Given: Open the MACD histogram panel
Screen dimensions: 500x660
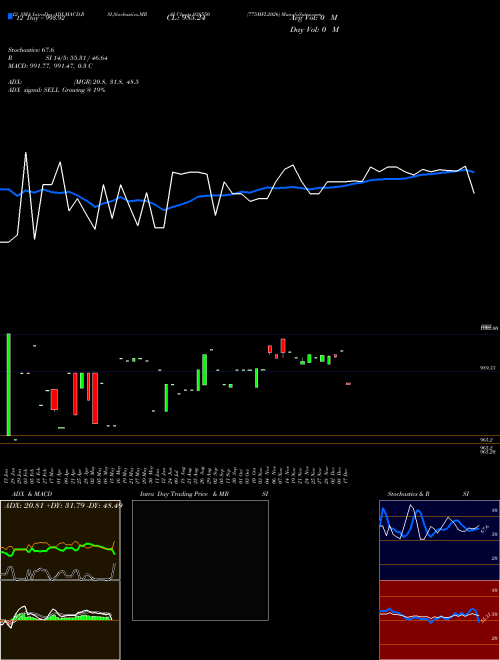Looking at the screenshot, I should point(60,620).
